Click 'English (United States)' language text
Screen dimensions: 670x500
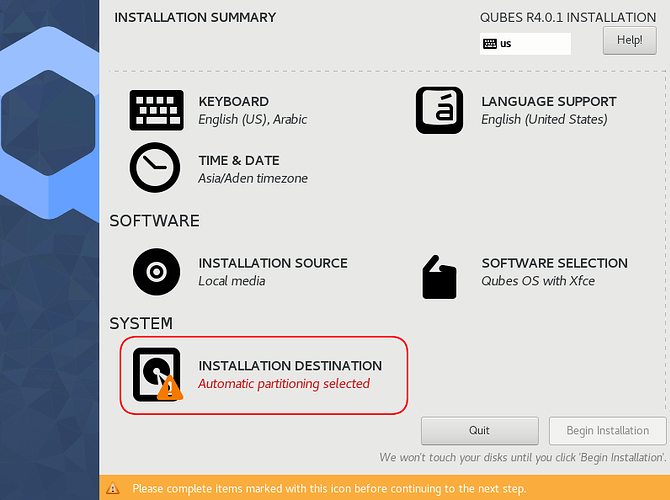tap(544, 119)
